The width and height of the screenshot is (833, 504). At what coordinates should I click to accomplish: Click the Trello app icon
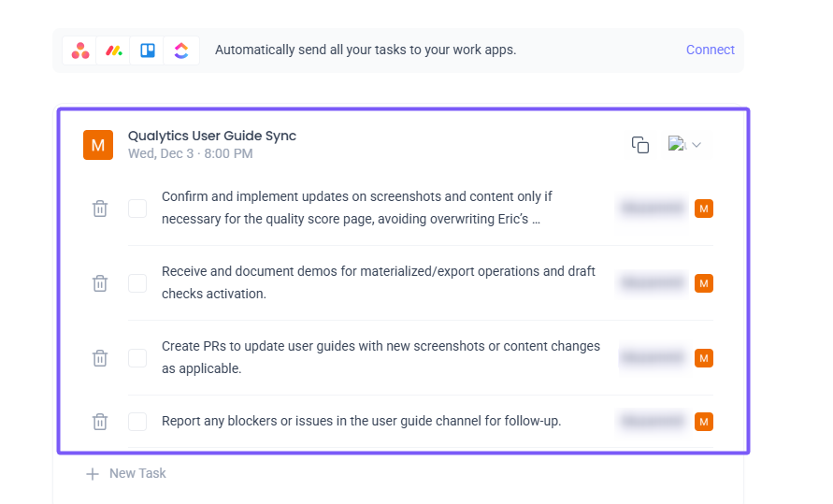[148, 50]
